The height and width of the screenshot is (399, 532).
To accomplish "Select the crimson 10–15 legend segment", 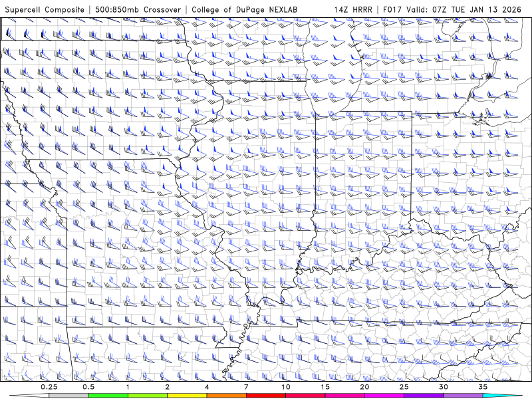I will [305, 396].
